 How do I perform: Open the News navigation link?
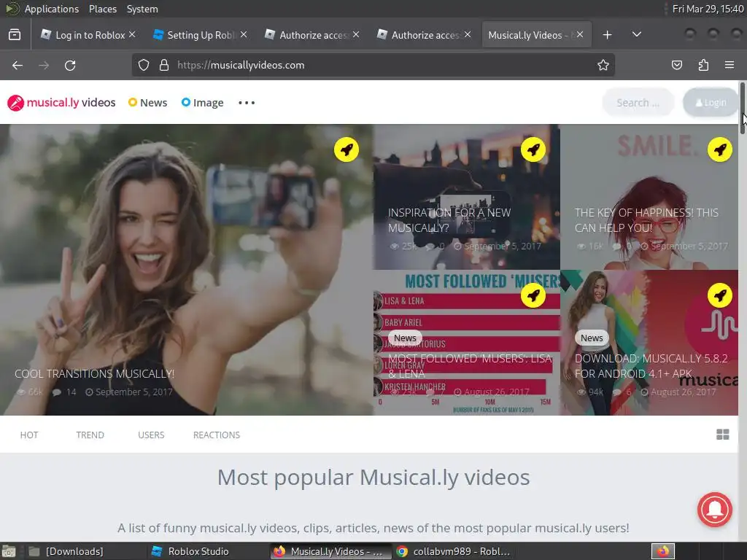tap(147, 103)
